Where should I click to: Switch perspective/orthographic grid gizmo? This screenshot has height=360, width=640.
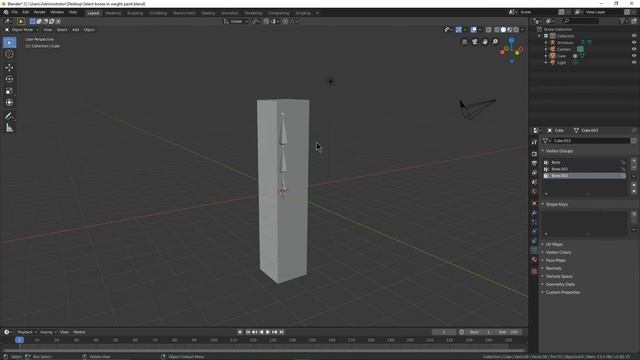coord(464,42)
